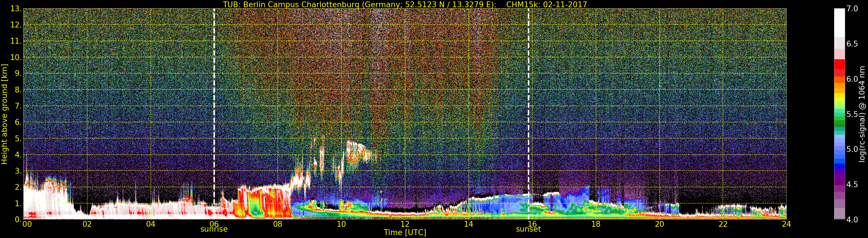Click the CHM15k: 02-11-2017 date text
Screen dimensions: 868x238
pyautogui.click(x=547, y=4)
